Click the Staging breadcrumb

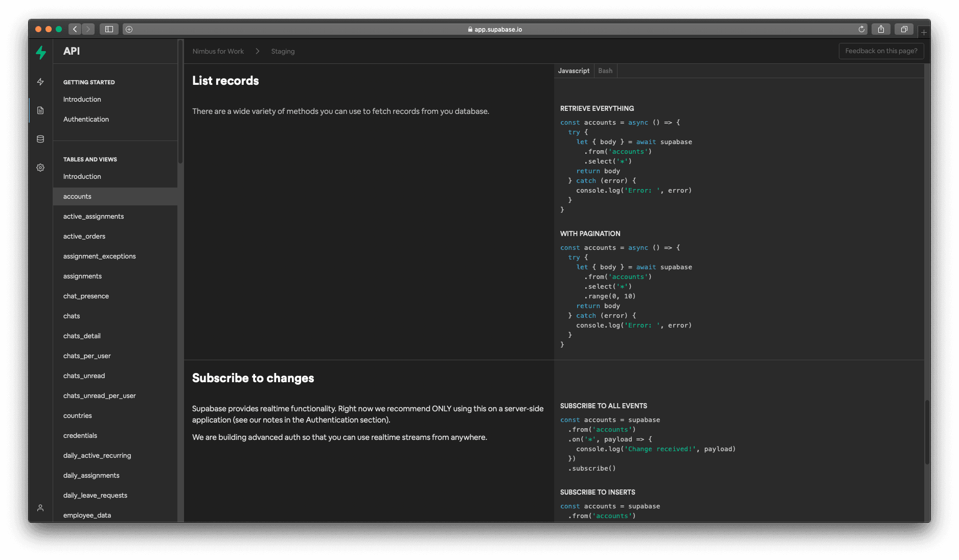[x=283, y=52]
